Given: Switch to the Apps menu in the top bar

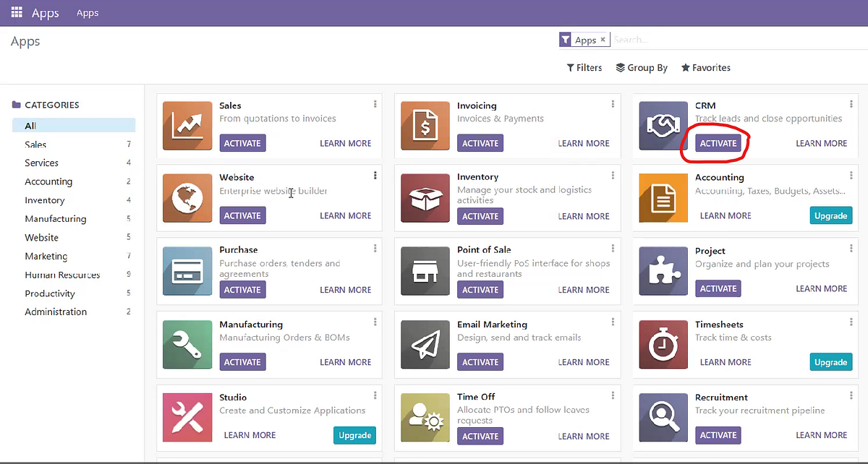Looking at the screenshot, I should point(87,12).
